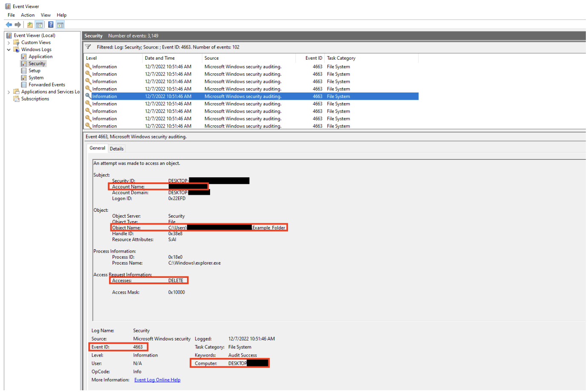Expand Applications and Services Logs
Viewport: 588px width, 392px height.
pyautogui.click(x=9, y=91)
